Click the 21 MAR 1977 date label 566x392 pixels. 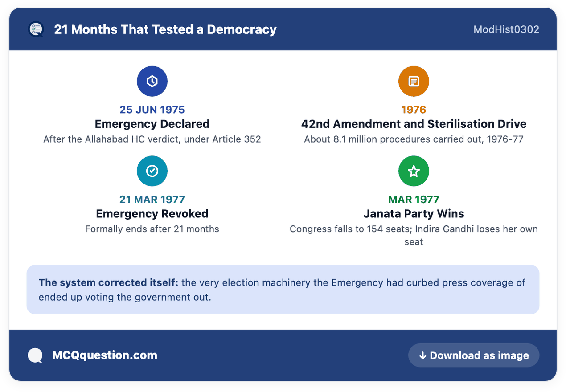click(x=152, y=200)
